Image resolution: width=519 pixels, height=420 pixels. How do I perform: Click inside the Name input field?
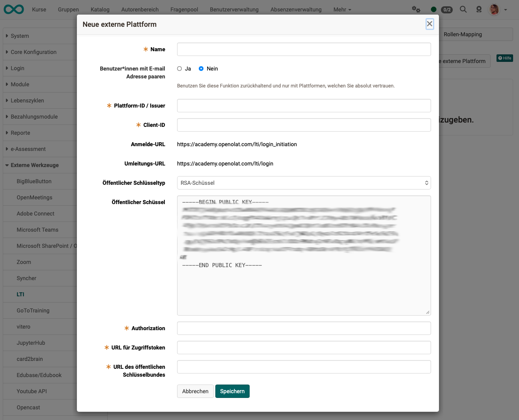(304, 49)
